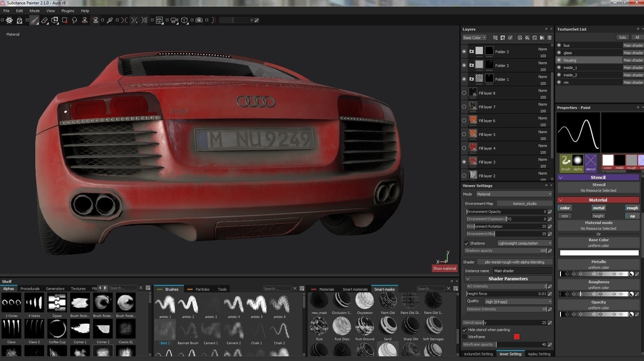The width and height of the screenshot is (644, 361).
Task: Create a new folder in the Layers panel
Action: tap(542, 38)
